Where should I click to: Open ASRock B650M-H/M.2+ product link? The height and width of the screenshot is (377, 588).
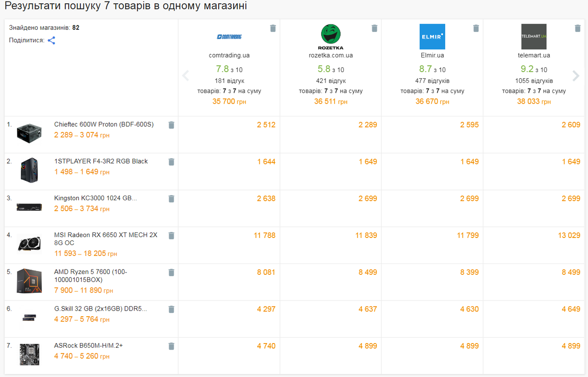click(x=89, y=345)
